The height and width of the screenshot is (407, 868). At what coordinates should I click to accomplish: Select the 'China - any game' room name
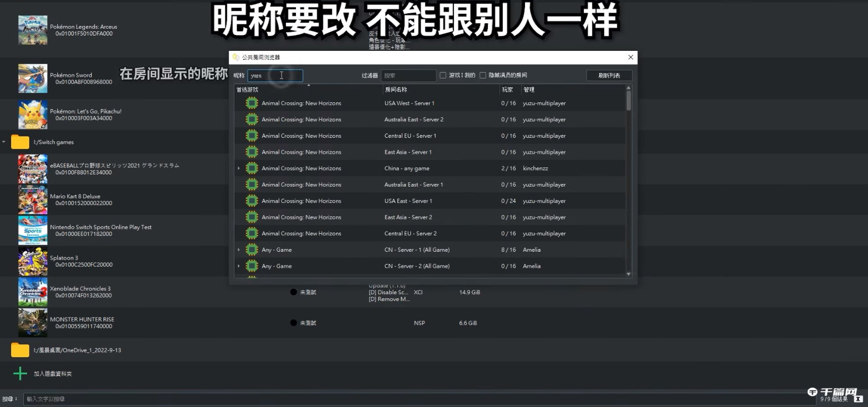pos(407,169)
